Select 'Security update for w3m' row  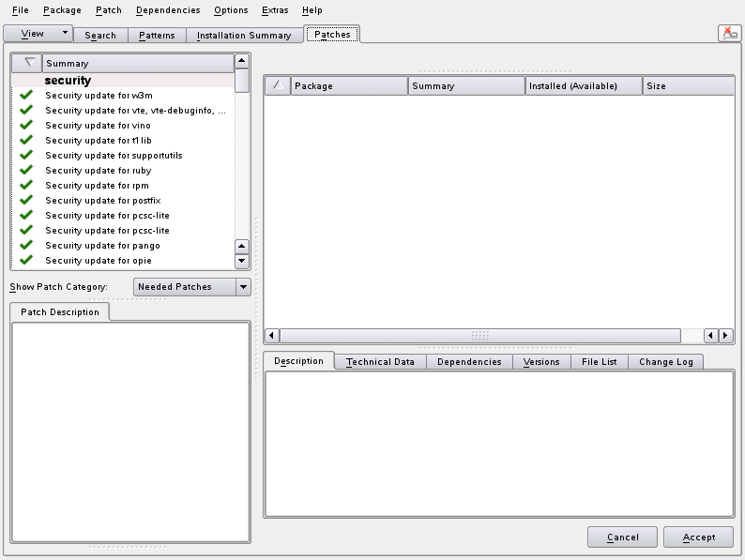[x=123, y=95]
